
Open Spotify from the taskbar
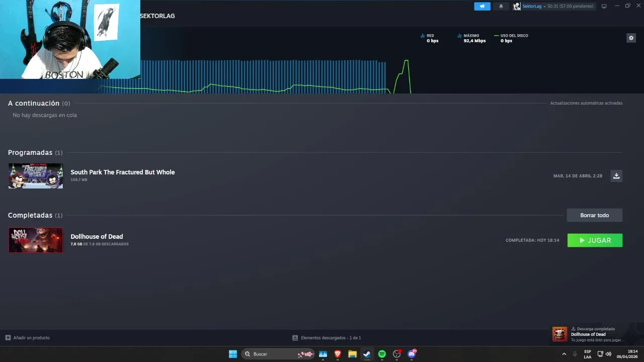pyautogui.click(x=382, y=354)
